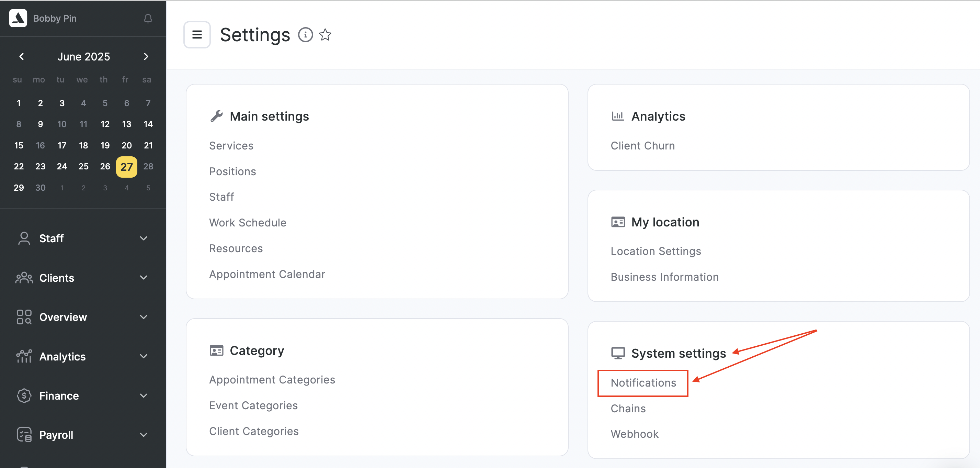Open the Notifications link
The height and width of the screenshot is (468, 980).
coord(643,383)
